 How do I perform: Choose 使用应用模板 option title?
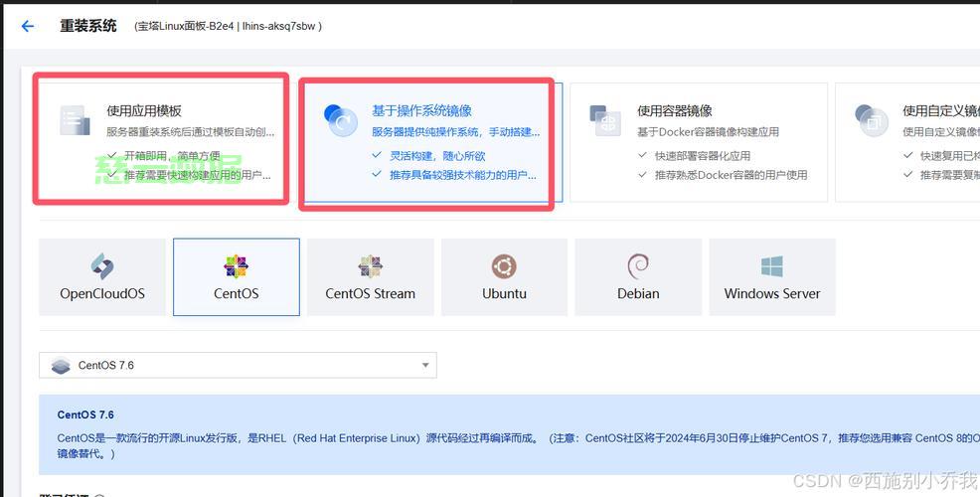coord(144,110)
